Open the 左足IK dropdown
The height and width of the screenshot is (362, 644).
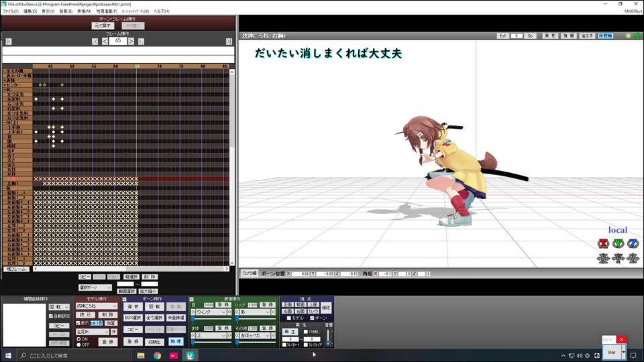pos(93,332)
